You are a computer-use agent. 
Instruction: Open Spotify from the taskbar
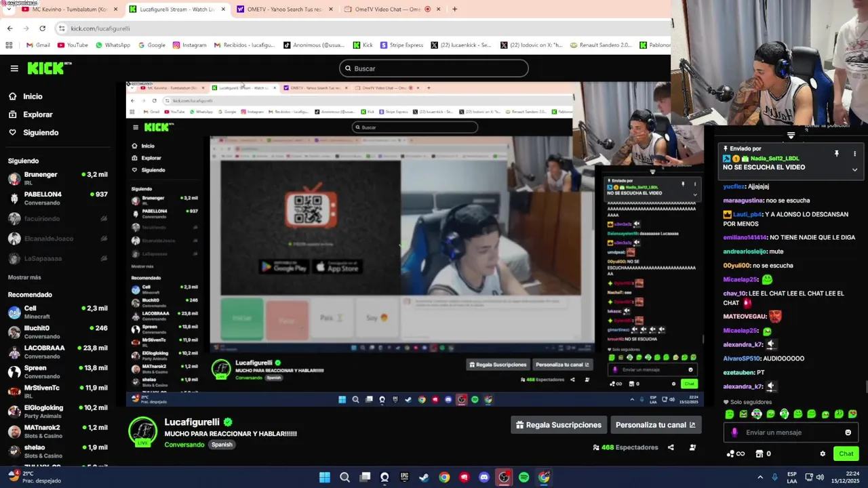524,477
